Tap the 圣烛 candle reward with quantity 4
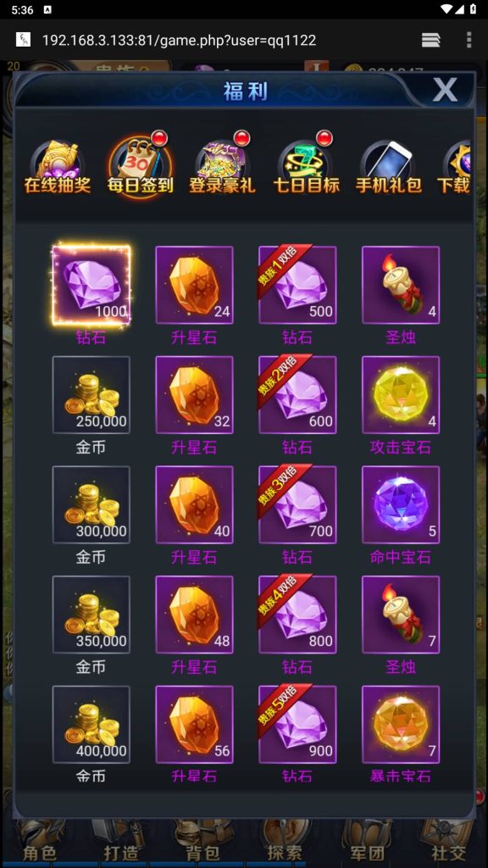This screenshot has height=868, width=488. tap(401, 285)
